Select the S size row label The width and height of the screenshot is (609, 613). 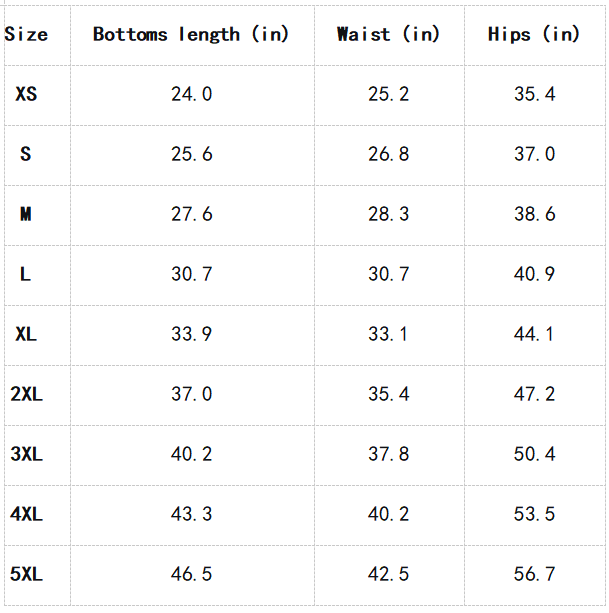(26, 154)
